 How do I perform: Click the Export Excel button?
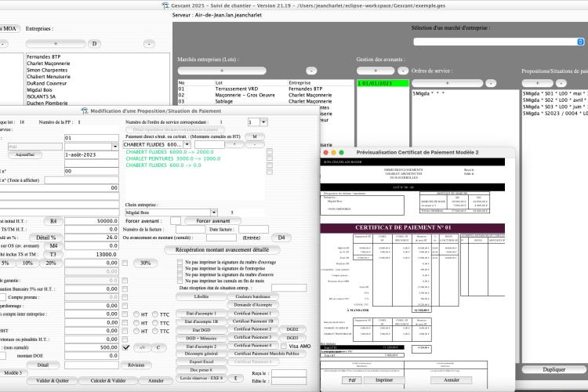201,361
